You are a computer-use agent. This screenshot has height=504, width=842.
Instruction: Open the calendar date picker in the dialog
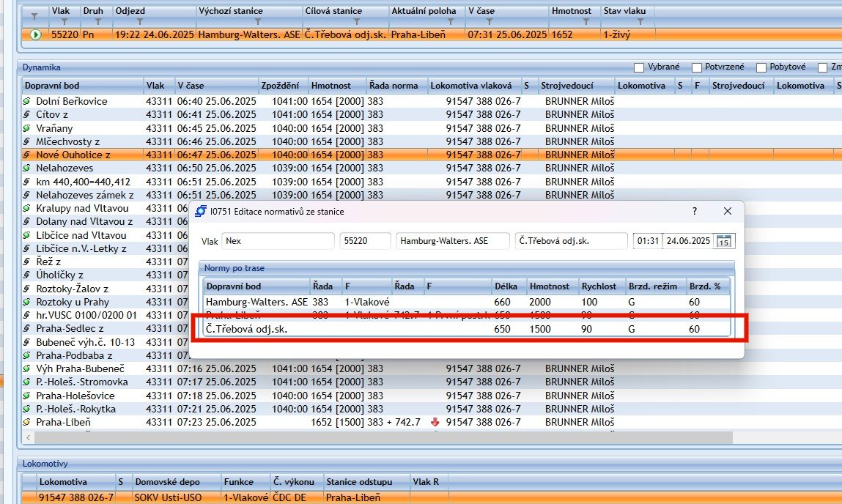tap(724, 242)
